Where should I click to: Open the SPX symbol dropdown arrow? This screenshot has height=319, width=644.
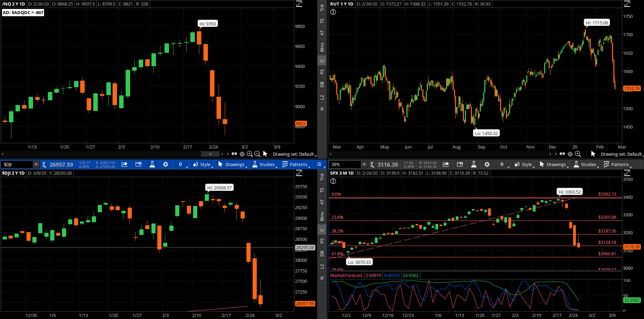point(364,164)
